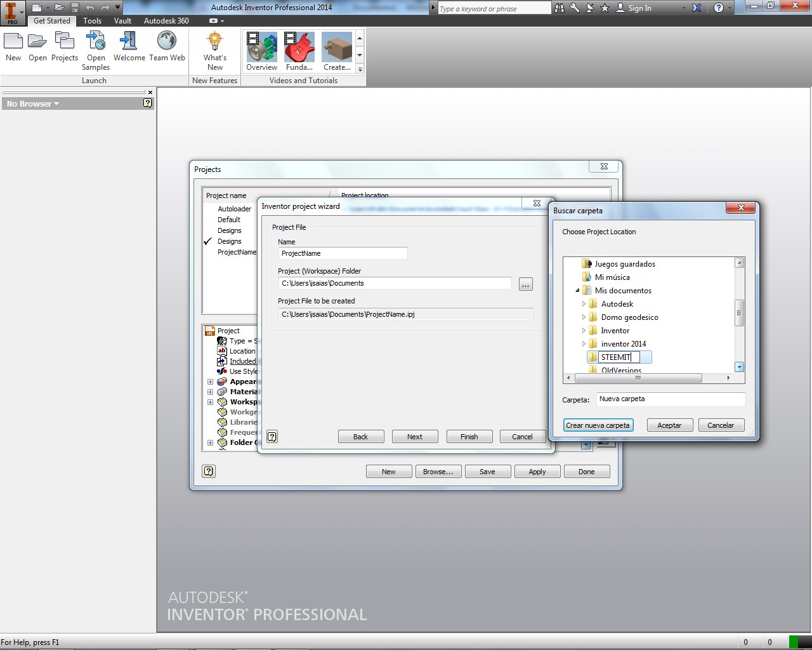Select the Autoloader project
The image size is (812, 650).
coord(235,209)
